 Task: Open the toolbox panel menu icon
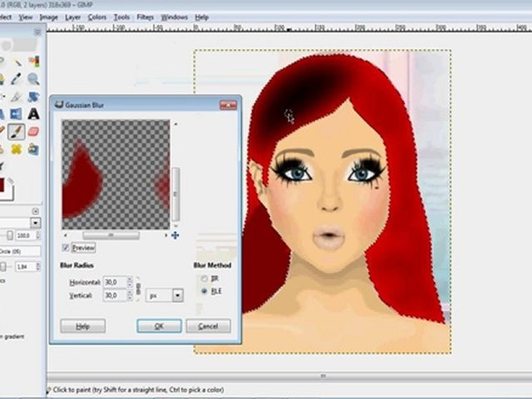(37, 32)
